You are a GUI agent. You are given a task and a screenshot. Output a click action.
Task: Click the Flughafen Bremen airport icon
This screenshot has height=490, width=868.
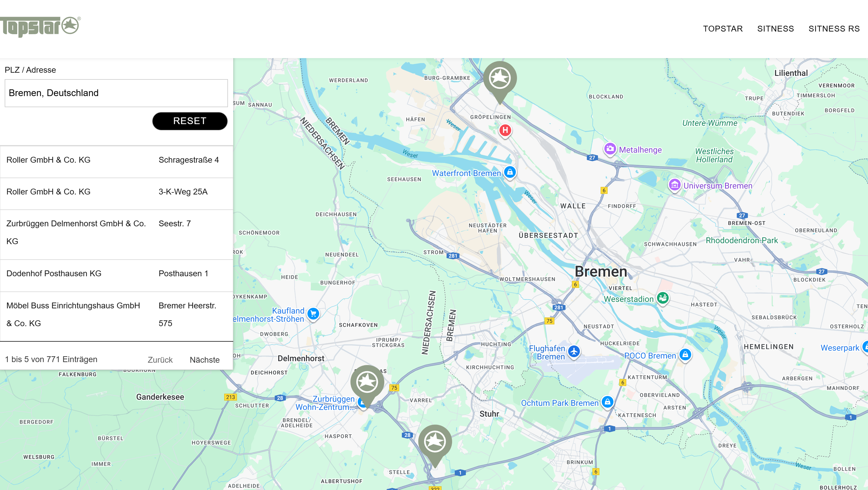click(574, 352)
